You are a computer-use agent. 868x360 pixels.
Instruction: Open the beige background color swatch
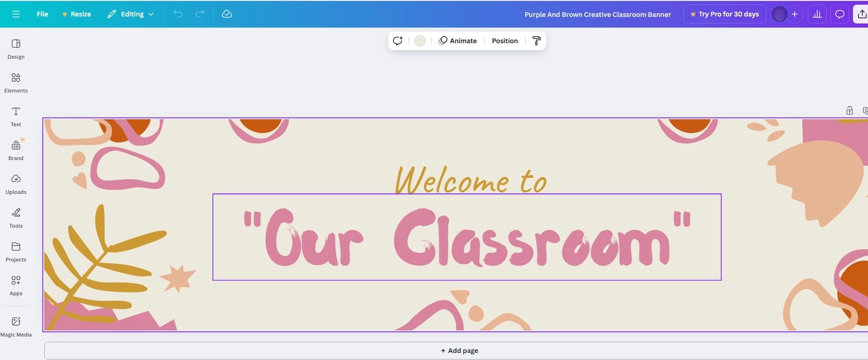[x=420, y=41]
